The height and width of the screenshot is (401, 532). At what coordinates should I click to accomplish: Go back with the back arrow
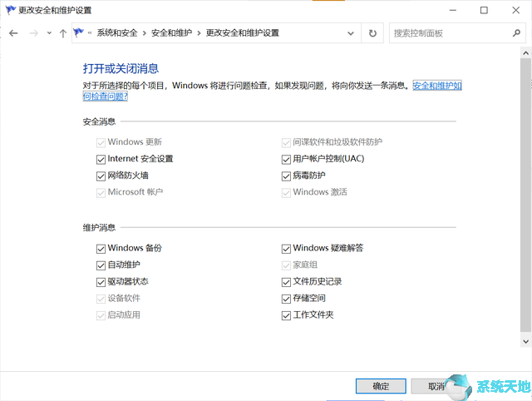click(13, 33)
